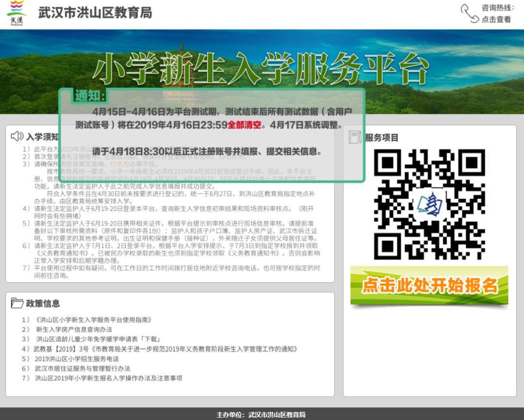This screenshot has height=420, width=524.
Task: Click the folder icon beside 政策信息
Action: (x=17, y=303)
